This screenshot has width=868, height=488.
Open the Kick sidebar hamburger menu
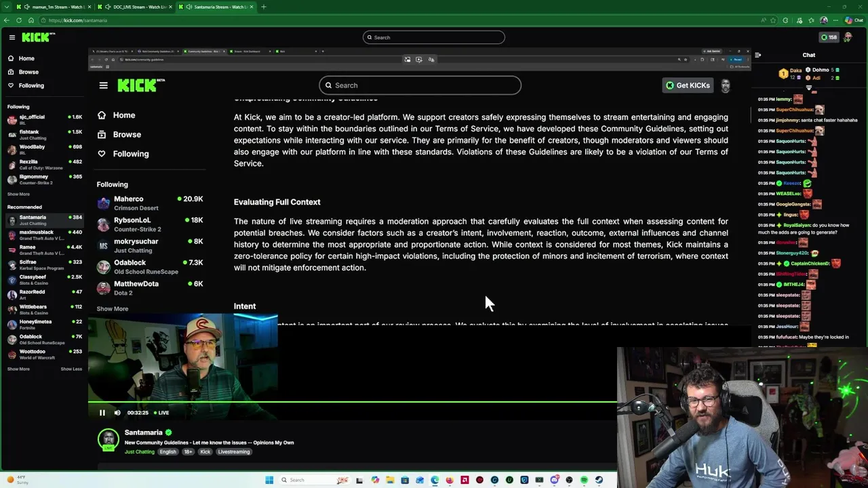[12, 37]
